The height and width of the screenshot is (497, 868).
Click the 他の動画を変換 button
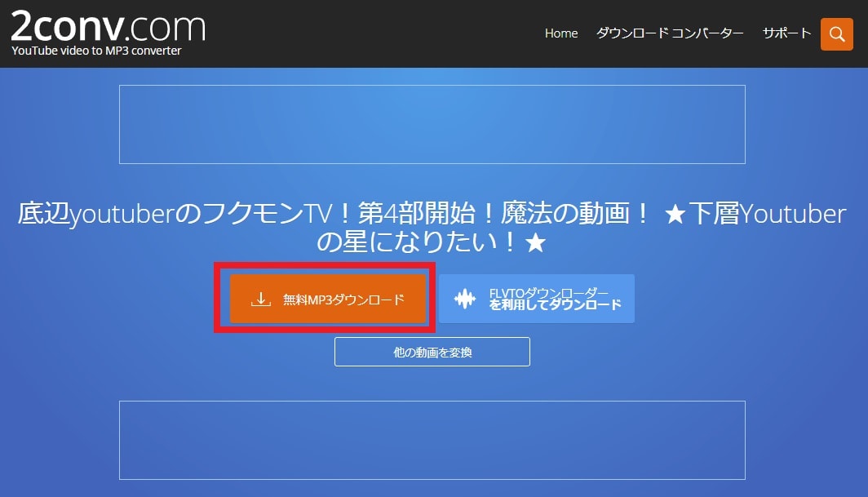(x=432, y=352)
